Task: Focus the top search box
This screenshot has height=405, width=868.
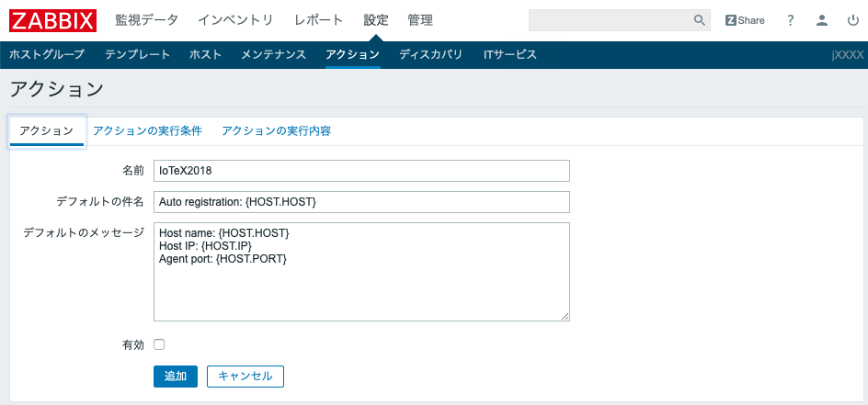Action: pos(609,20)
